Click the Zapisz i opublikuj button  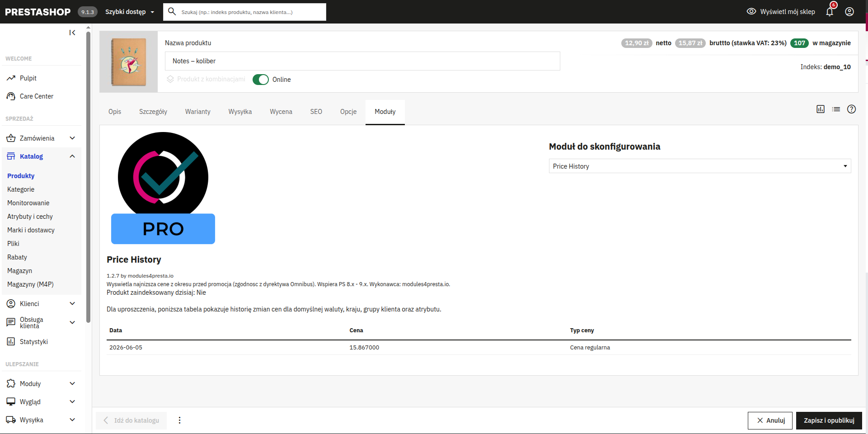(x=829, y=420)
